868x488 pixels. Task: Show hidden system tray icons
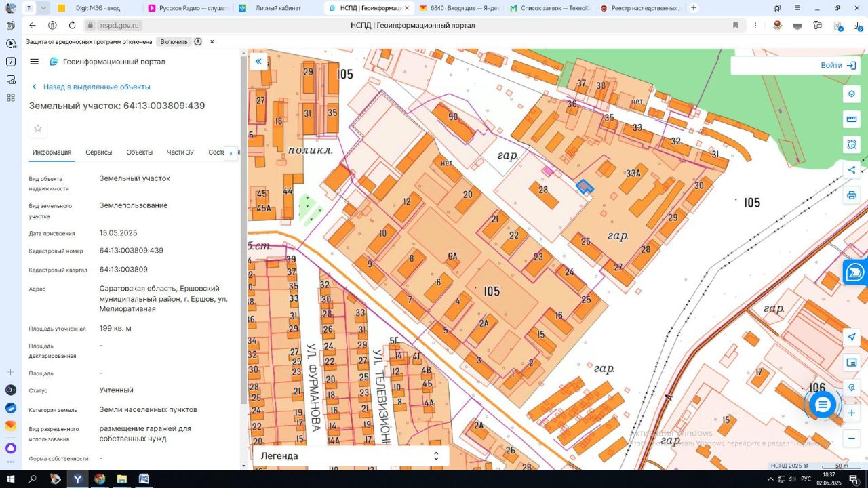click(770, 479)
